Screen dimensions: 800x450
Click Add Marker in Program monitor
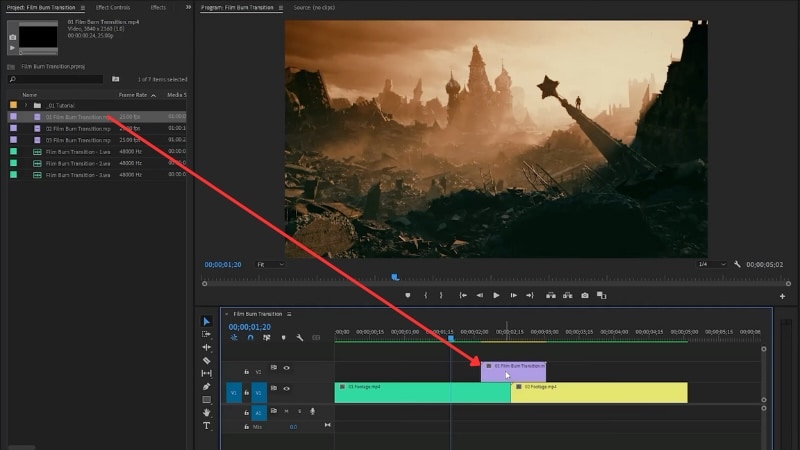click(408, 295)
